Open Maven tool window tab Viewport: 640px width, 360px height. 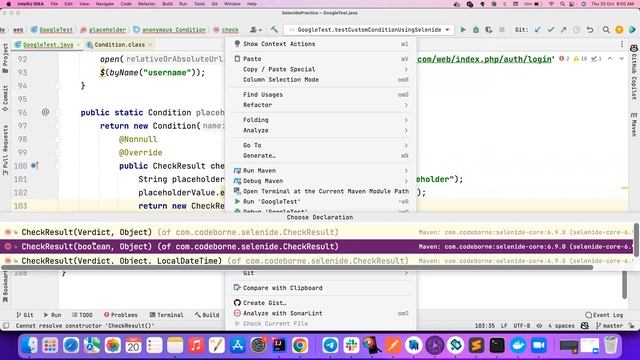(634, 125)
